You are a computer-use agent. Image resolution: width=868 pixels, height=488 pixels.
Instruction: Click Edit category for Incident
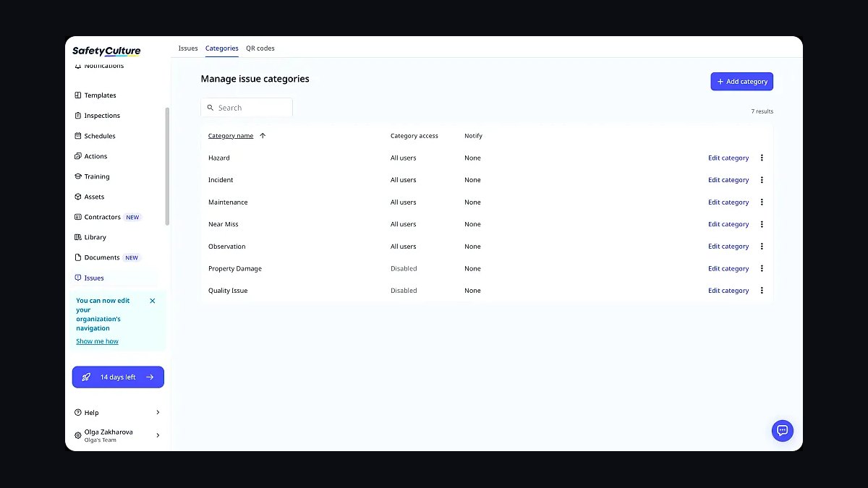(728, 180)
